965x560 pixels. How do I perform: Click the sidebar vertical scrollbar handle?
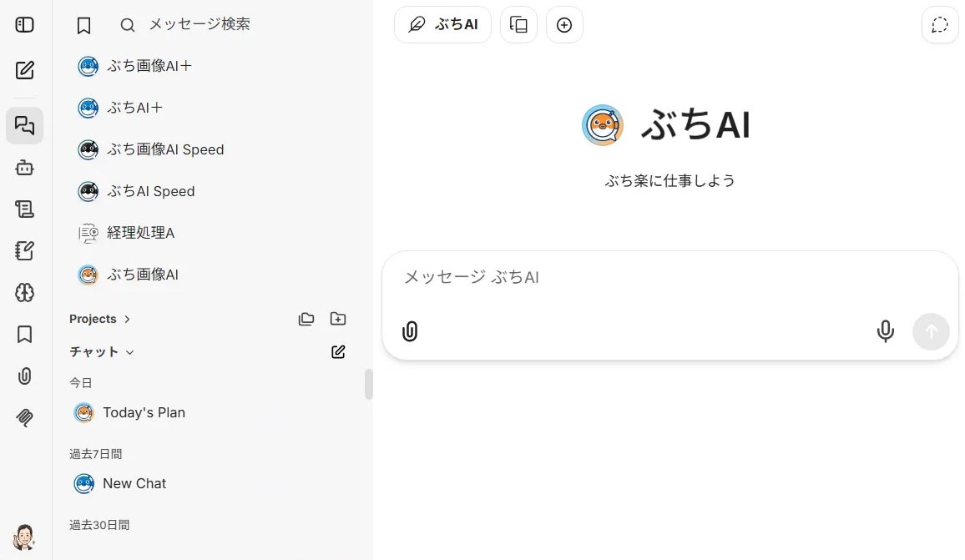tap(369, 385)
